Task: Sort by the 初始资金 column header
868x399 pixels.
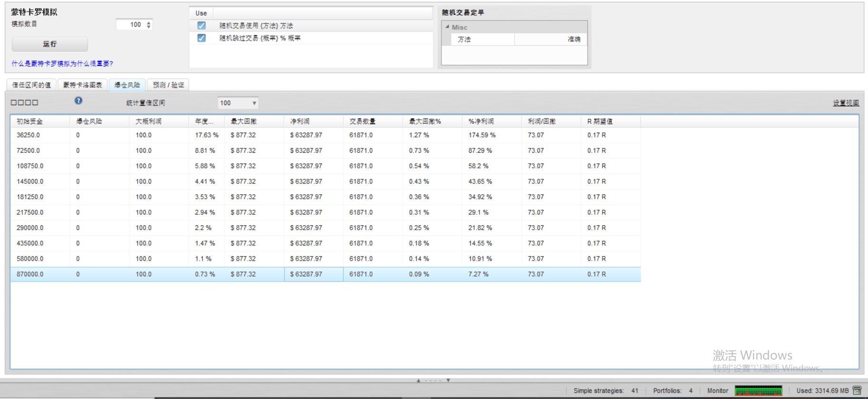Action: coord(40,121)
